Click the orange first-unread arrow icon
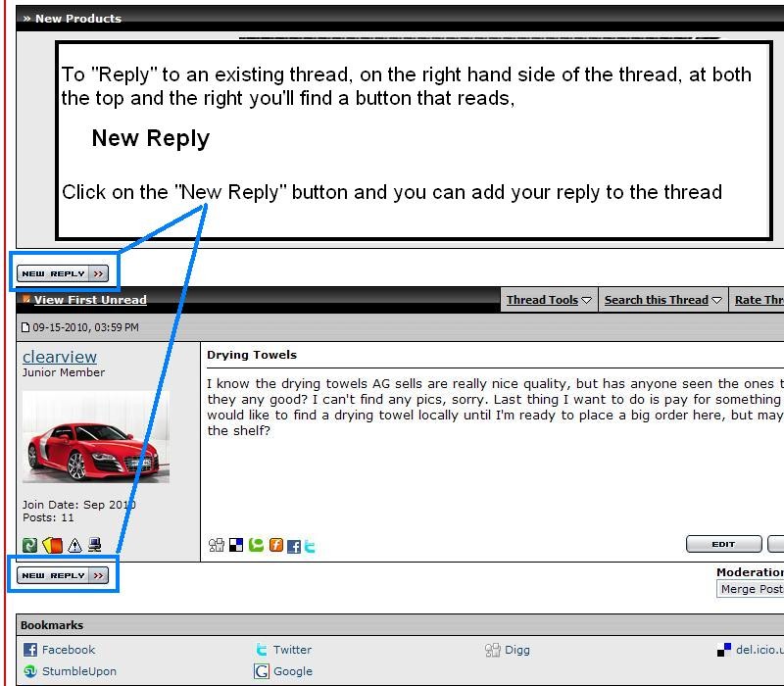Screen dimensions: 784x686 click(26, 299)
